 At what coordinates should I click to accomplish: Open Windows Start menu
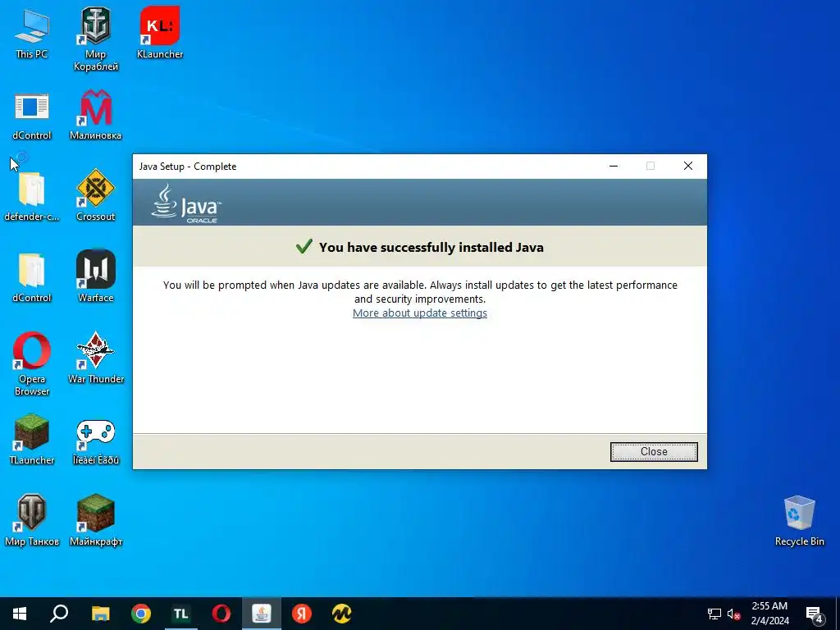(x=20, y=614)
